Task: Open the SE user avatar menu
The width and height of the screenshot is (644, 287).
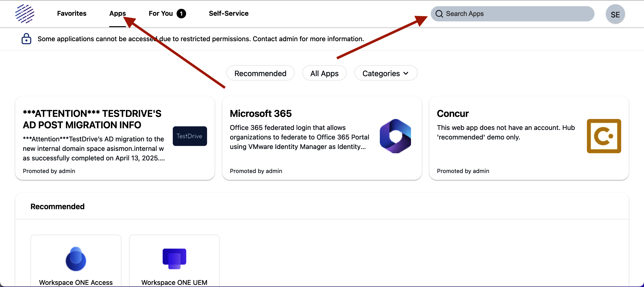Action: tap(615, 14)
